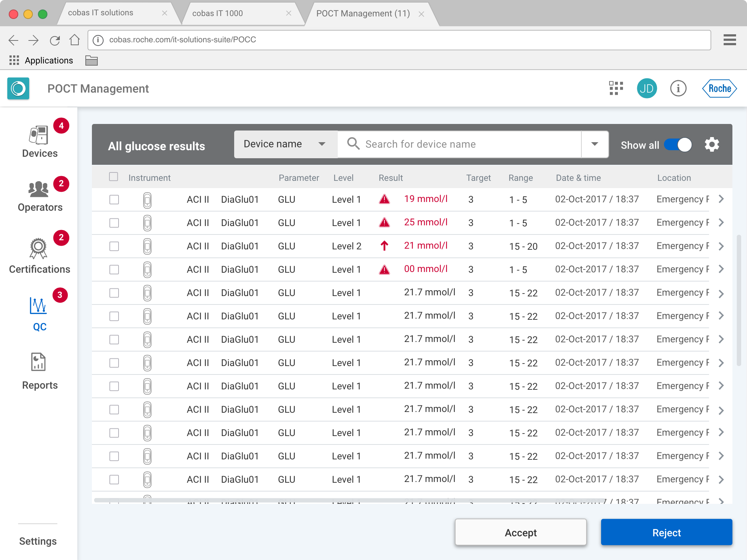Viewport: 747px width, 560px height.
Task: Check the 19 mmol/l result row
Action: point(114,199)
